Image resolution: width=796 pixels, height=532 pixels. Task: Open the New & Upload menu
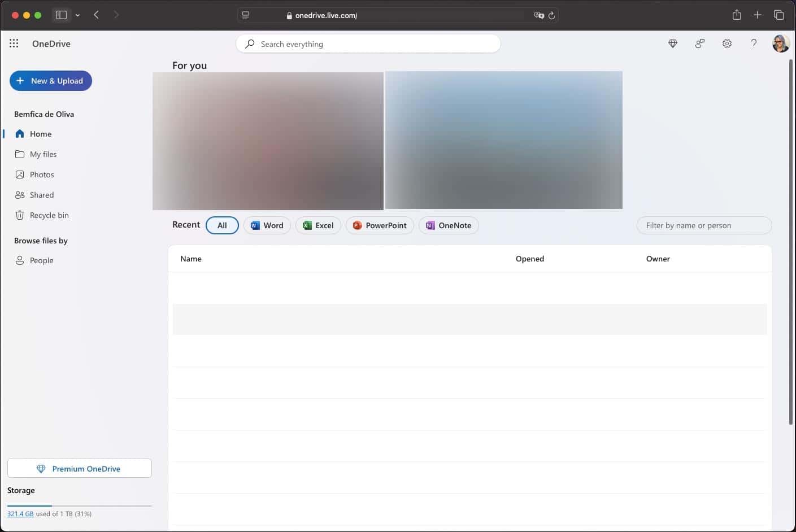pos(50,81)
